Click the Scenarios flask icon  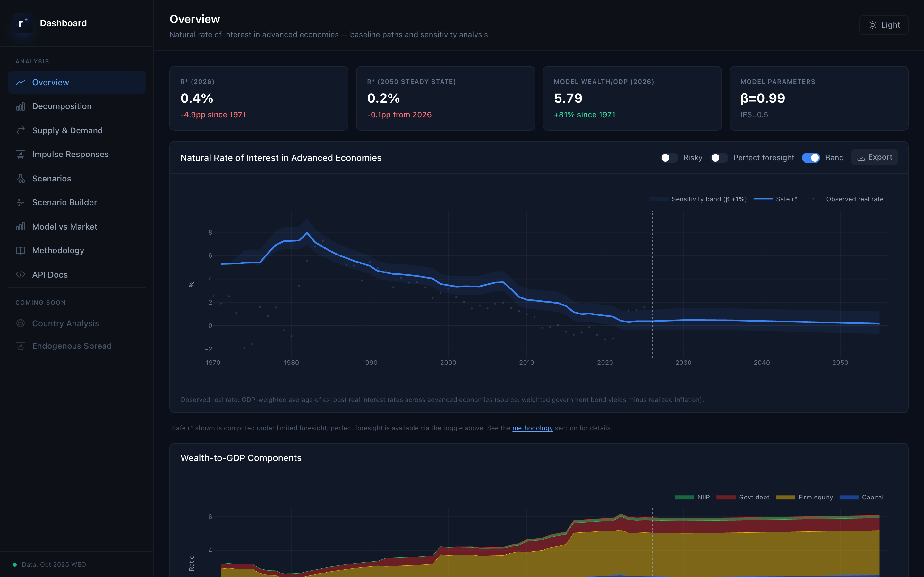click(21, 179)
